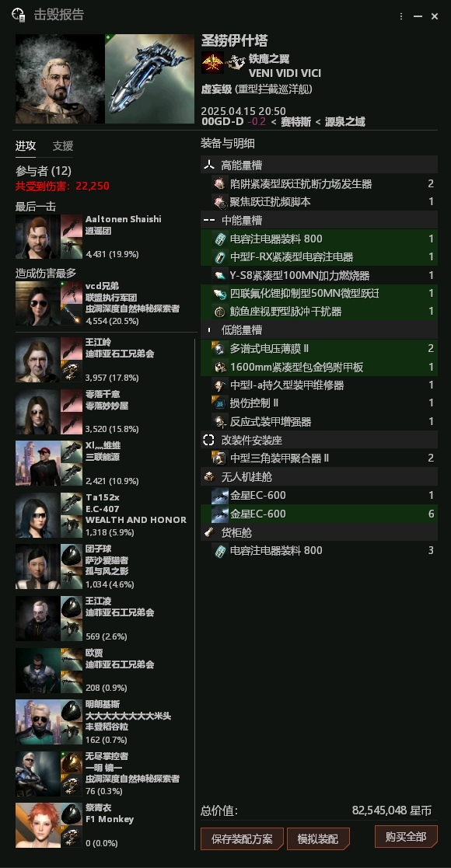451x868 pixels.
Task: Click the 损伤控制 II module icon
Action: point(220,403)
